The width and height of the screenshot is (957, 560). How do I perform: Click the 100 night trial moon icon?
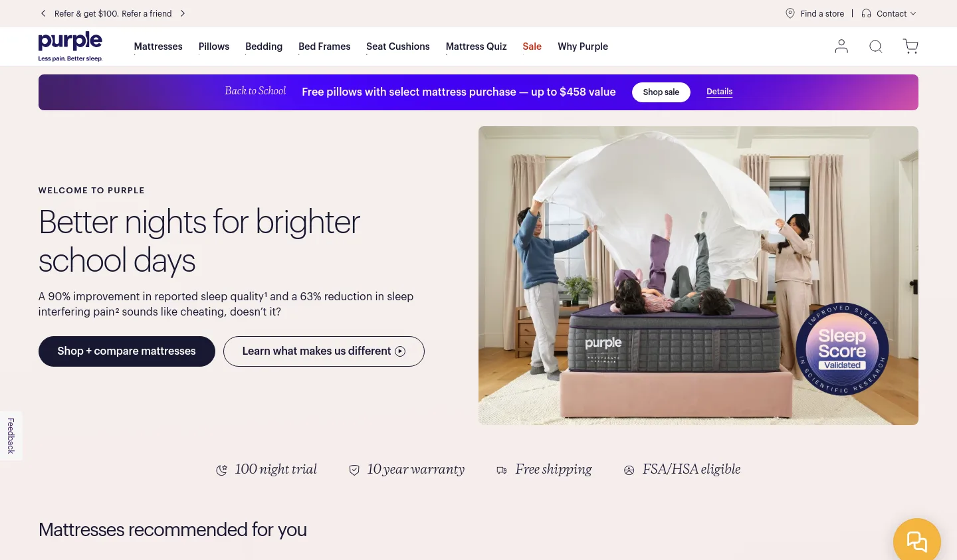pyautogui.click(x=221, y=470)
